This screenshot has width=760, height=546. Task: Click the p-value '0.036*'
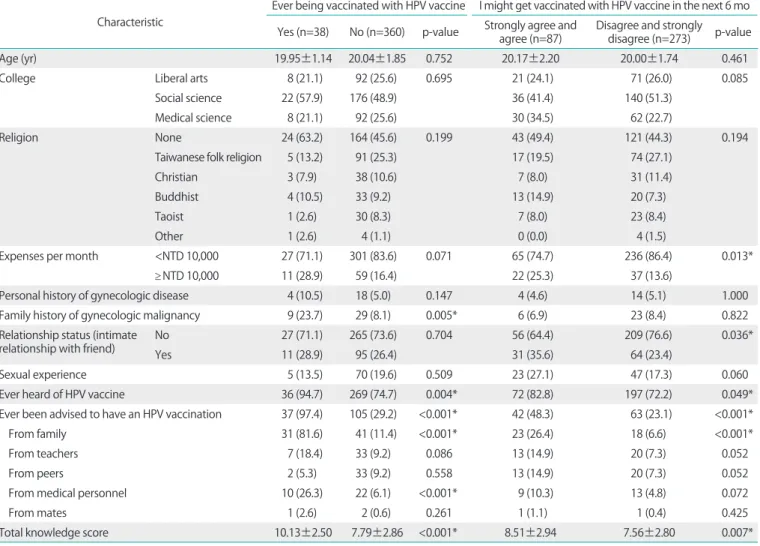(x=737, y=335)
